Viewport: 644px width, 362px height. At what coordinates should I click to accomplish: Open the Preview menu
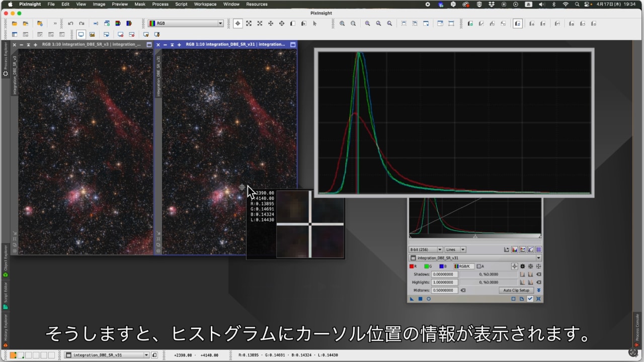point(120,4)
